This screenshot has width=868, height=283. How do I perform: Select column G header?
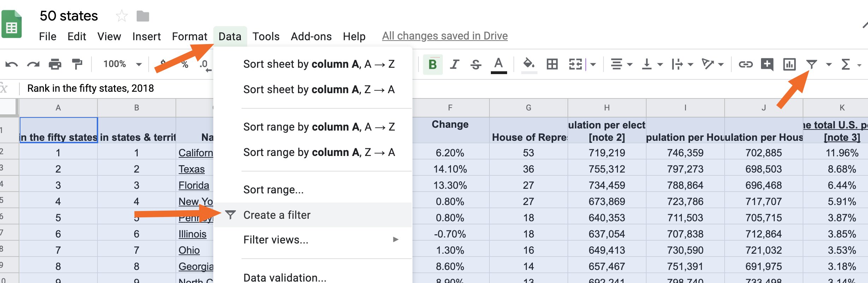click(x=528, y=108)
